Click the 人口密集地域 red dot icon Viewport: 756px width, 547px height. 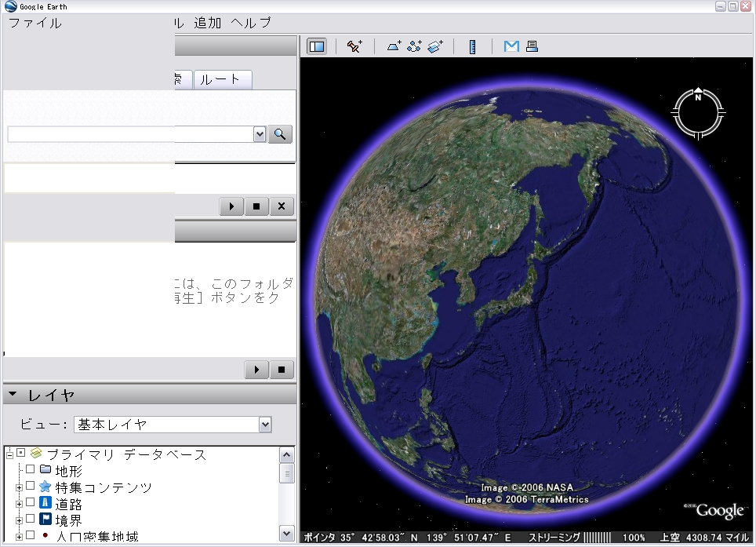(45, 535)
